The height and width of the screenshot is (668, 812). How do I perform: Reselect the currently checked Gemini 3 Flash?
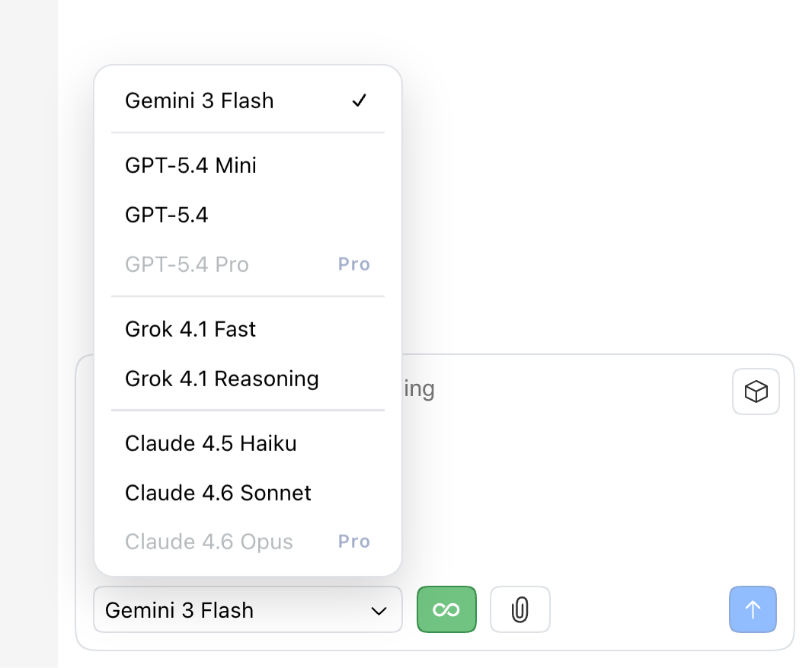[200, 100]
